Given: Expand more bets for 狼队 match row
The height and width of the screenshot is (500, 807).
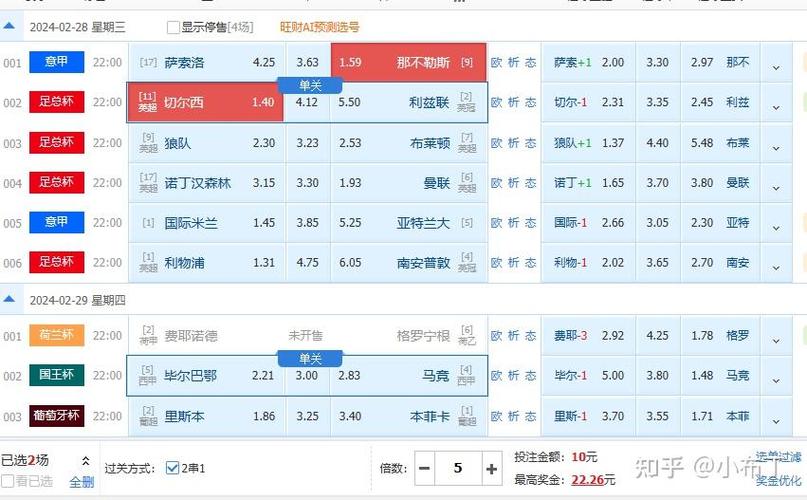Looking at the screenshot, I should 776,144.
